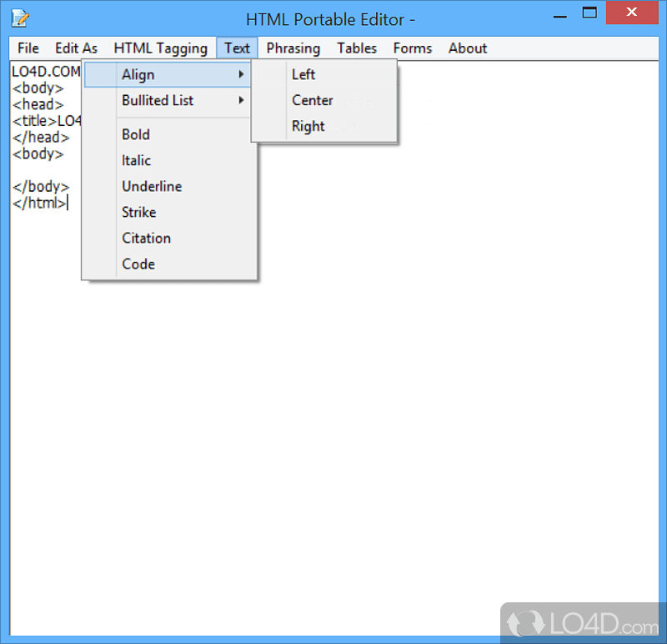667x644 pixels.
Task: Choose Right alignment
Action: [x=324, y=127]
